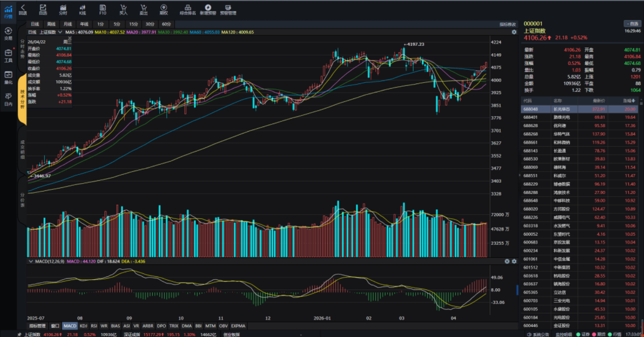Open the 量化 sidebar icon
This screenshot has height=337, width=644.
8,77
